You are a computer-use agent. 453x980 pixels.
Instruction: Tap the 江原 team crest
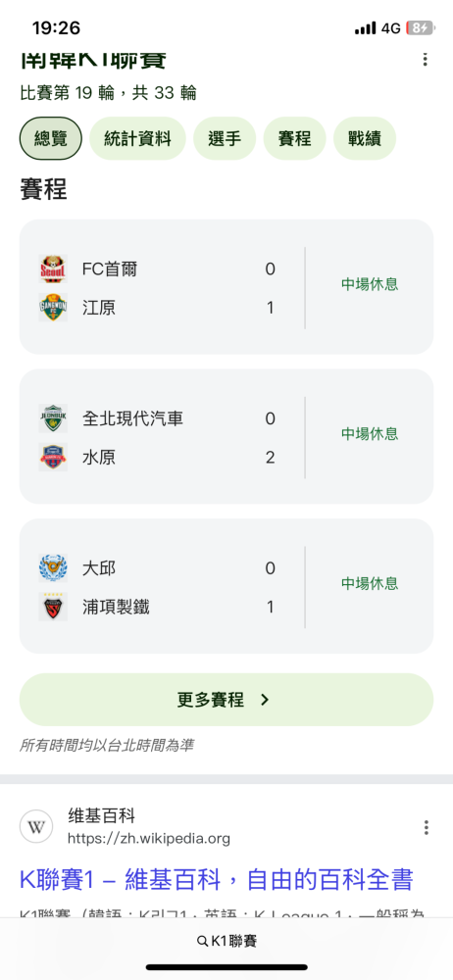point(53,308)
